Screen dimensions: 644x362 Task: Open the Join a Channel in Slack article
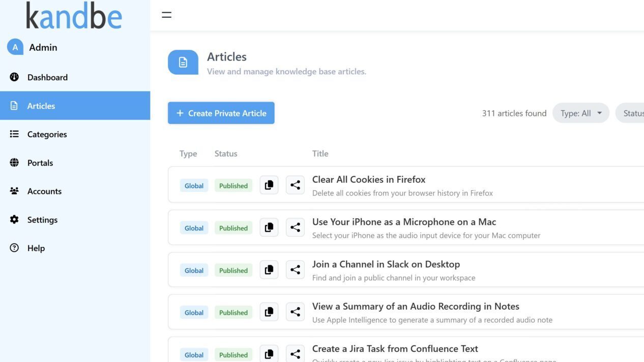point(386,264)
